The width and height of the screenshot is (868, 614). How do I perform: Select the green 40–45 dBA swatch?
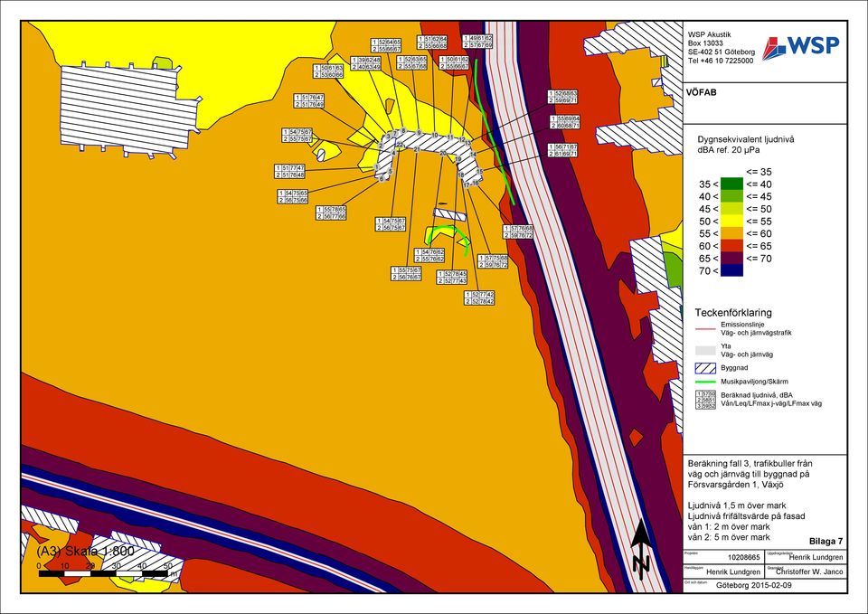point(732,196)
